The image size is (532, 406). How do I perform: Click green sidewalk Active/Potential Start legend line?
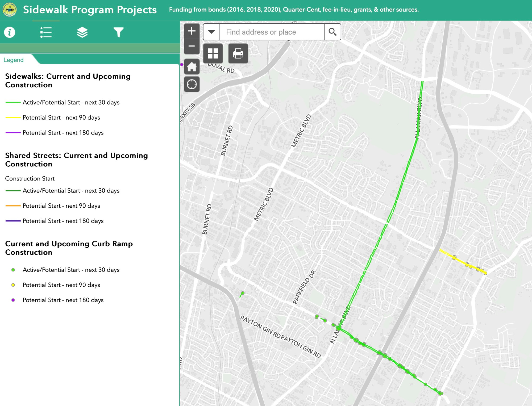point(13,102)
